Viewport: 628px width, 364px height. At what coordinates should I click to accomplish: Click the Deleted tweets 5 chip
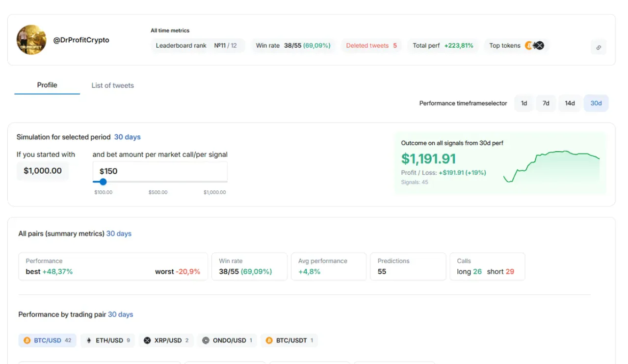click(371, 46)
